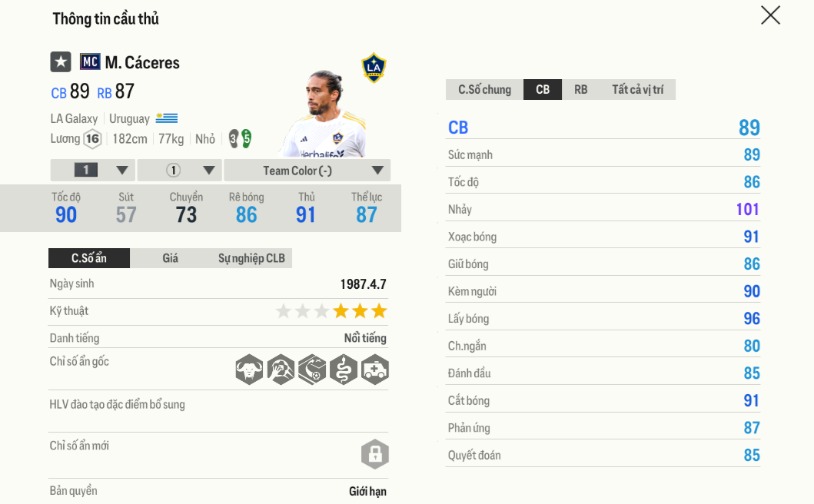Viewport: 814px width, 504px height.
Task: View Tất cả vị trí tab
Action: pyautogui.click(x=637, y=90)
